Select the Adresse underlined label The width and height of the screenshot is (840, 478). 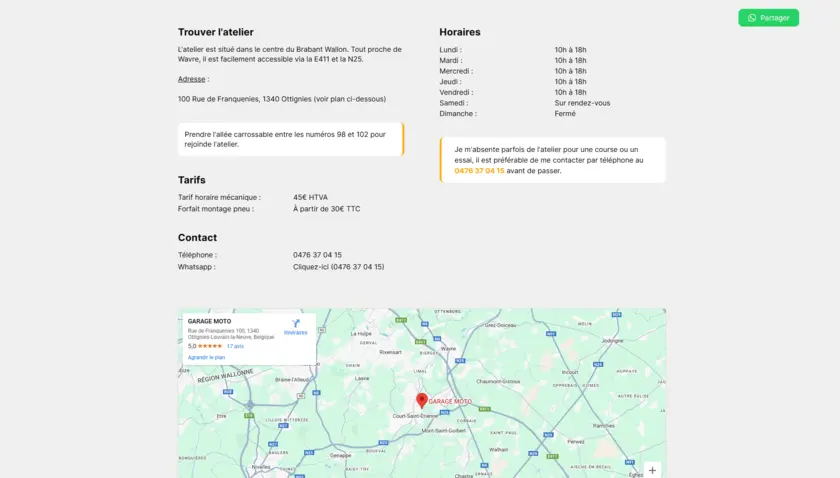[x=191, y=79]
